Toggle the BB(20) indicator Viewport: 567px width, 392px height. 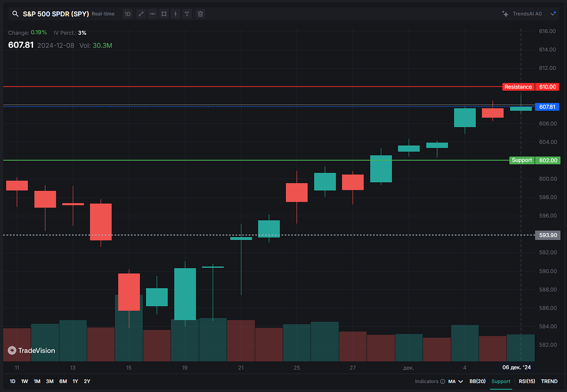(477, 381)
